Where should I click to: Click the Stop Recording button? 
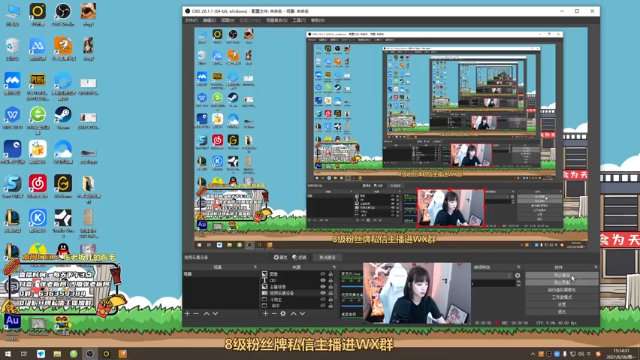tap(562, 282)
